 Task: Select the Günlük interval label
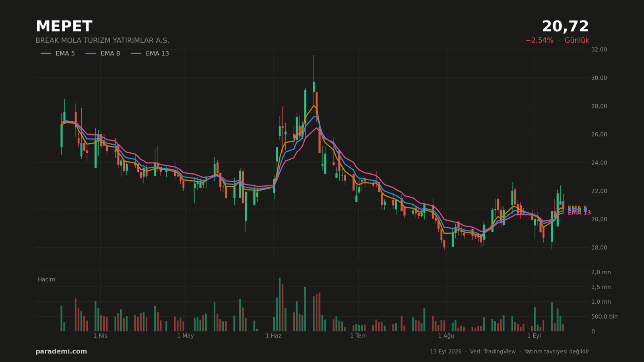[x=577, y=41]
